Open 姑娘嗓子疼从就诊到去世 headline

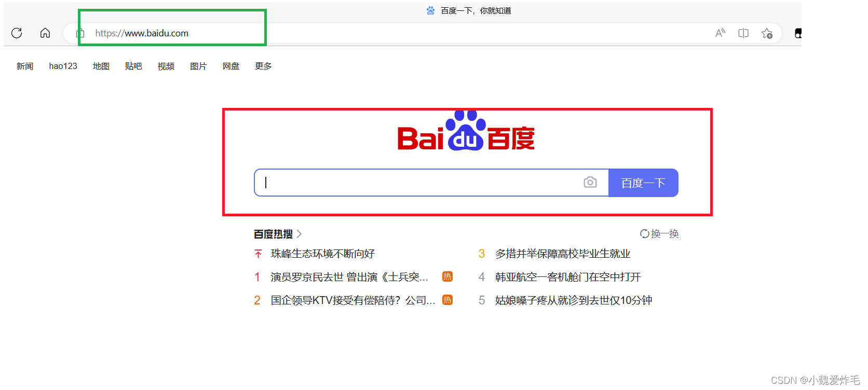coord(574,300)
